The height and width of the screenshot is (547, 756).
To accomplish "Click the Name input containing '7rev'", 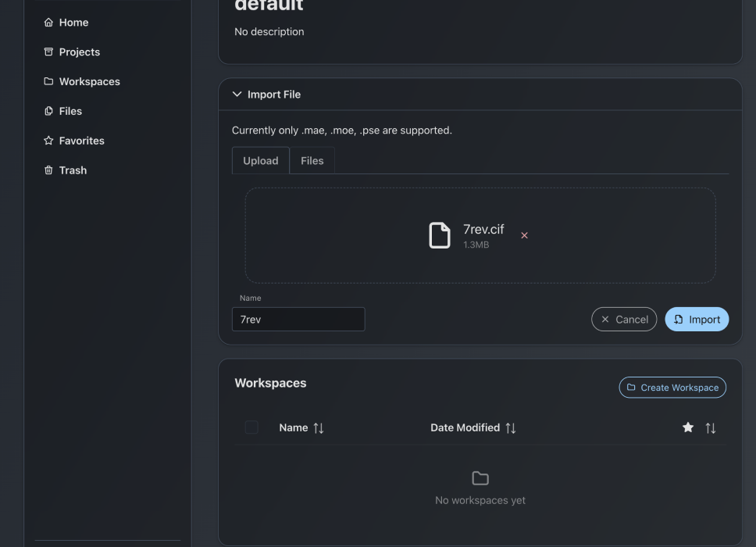I will (x=298, y=319).
